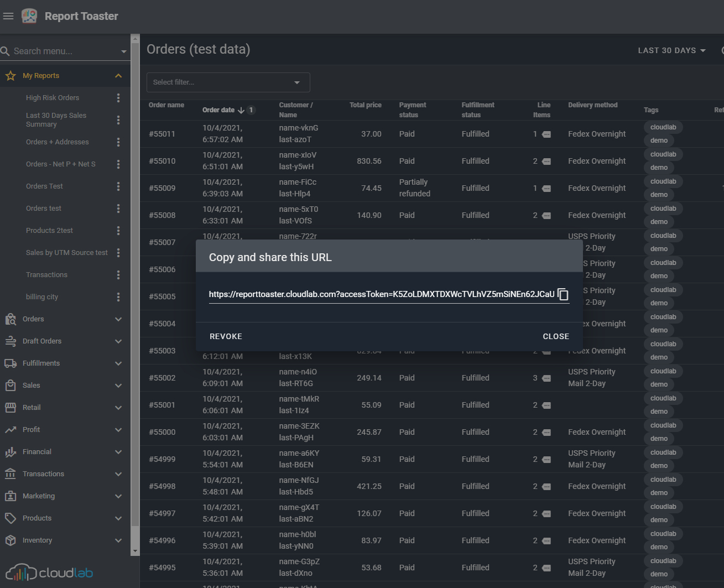Sort table by Order name column
The height and width of the screenshot is (588, 724).
coord(166,105)
